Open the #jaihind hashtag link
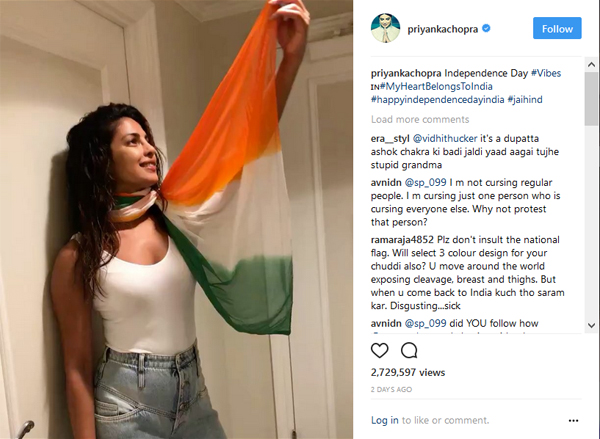 coord(525,100)
